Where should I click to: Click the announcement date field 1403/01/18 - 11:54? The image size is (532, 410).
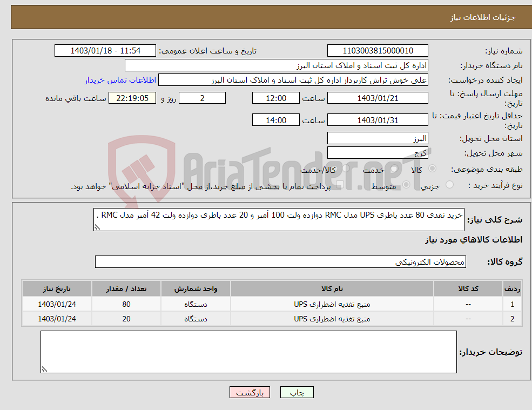click(x=105, y=51)
